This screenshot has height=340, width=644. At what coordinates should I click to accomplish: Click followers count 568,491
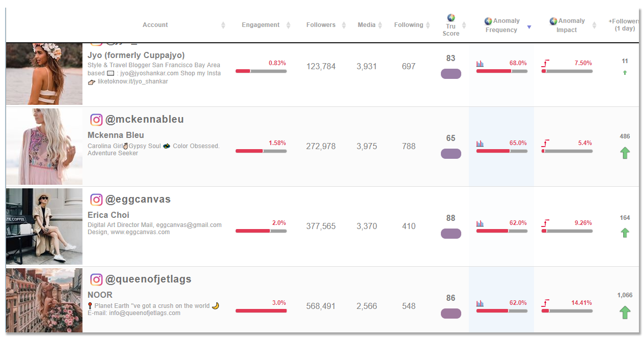[x=321, y=306]
